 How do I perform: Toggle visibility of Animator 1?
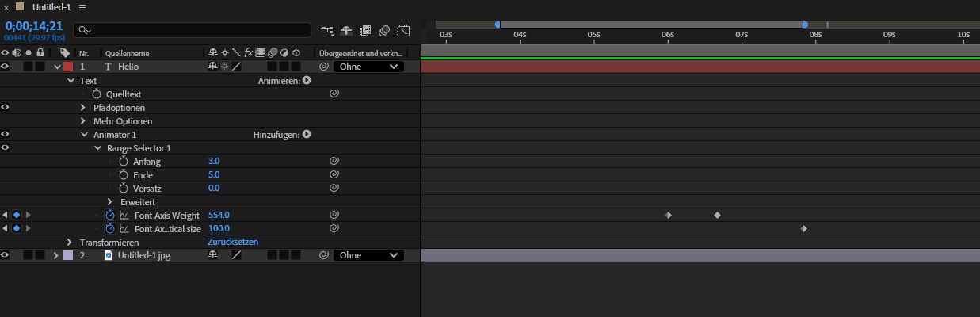[5, 134]
